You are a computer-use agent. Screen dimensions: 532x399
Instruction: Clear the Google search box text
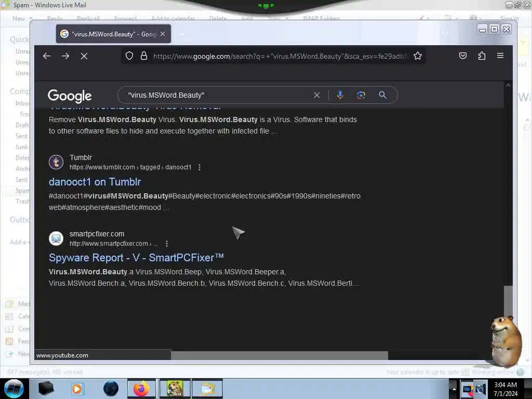pos(316,96)
